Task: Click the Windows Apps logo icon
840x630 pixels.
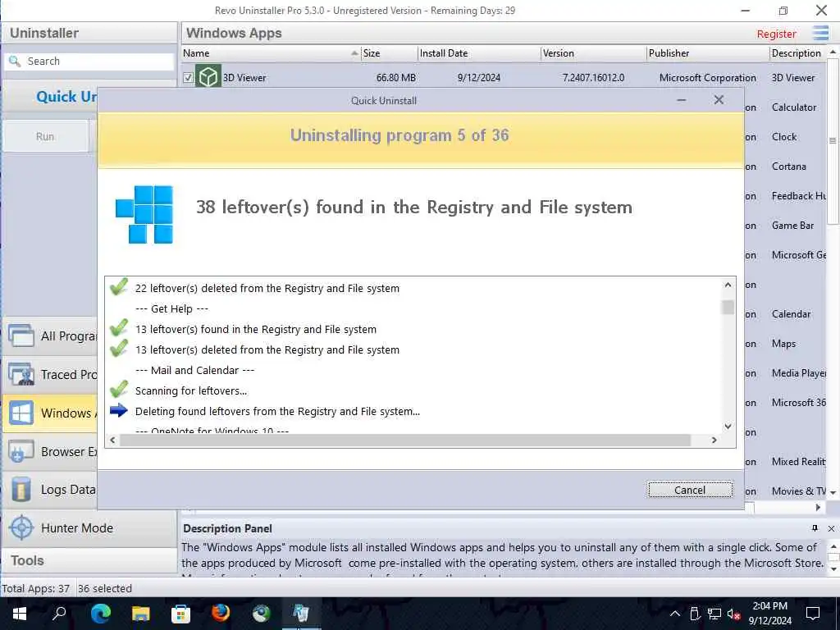Action: [x=21, y=413]
